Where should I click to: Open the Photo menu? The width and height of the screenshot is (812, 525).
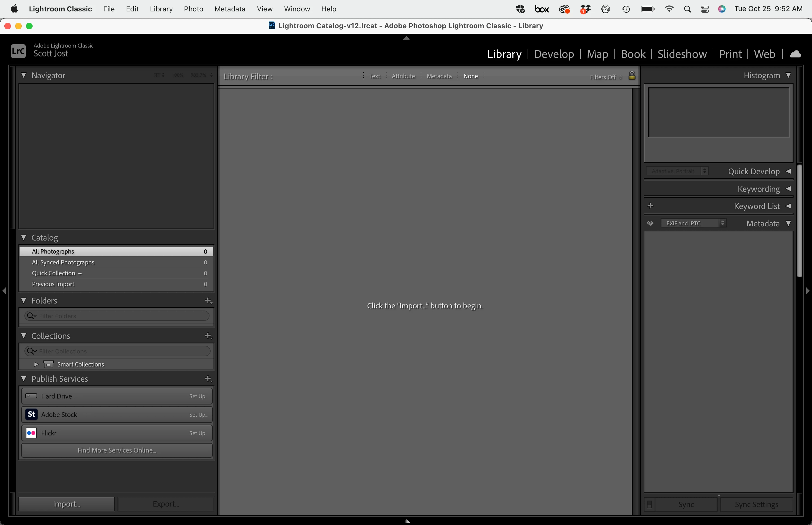[x=193, y=9]
